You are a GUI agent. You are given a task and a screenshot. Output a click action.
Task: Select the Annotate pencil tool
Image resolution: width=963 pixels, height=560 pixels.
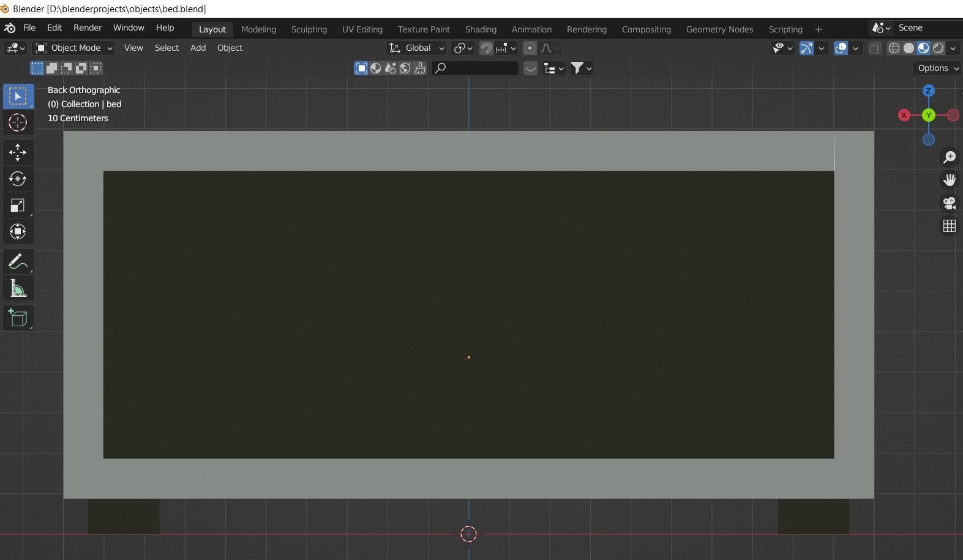coord(18,262)
